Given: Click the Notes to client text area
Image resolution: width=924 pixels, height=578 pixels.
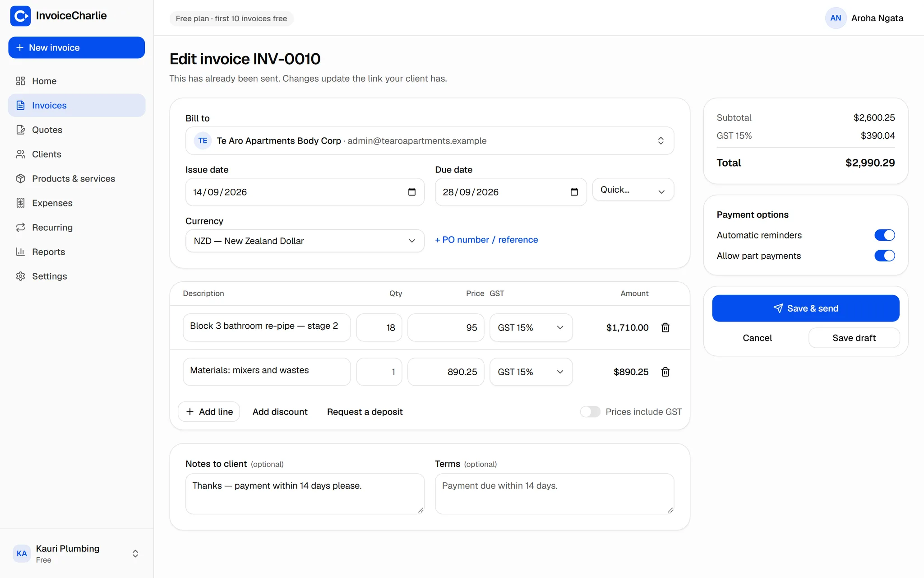Looking at the screenshot, I should click(305, 494).
